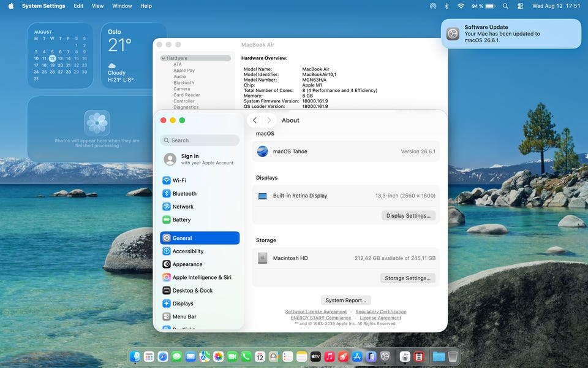
Task: Open the Photos app in the Dock
Action: click(x=218, y=356)
